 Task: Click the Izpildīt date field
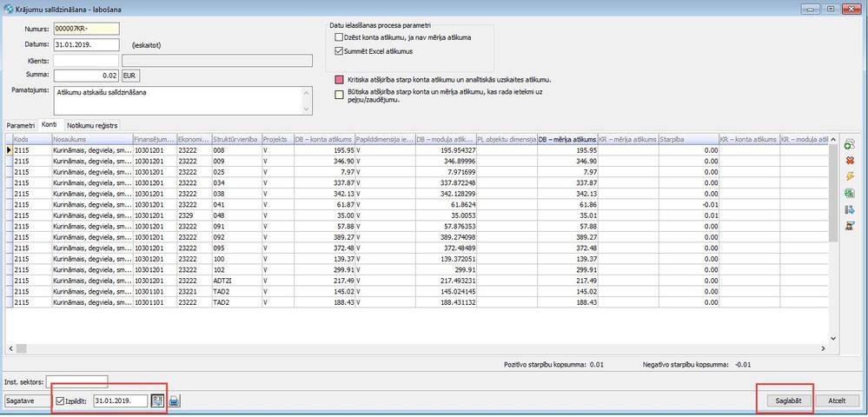click(121, 400)
